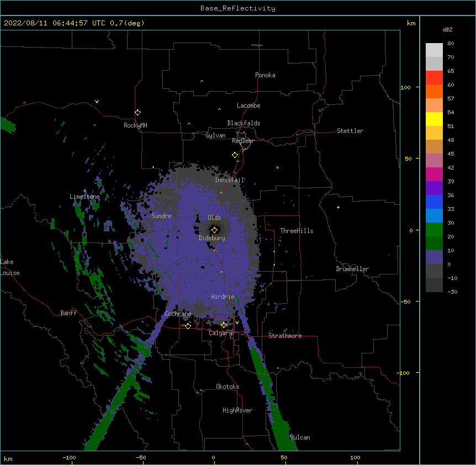The width and height of the screenshot is (476, 465).
Task: Select the Drumheller label
Action: click(x=352, y=269)
